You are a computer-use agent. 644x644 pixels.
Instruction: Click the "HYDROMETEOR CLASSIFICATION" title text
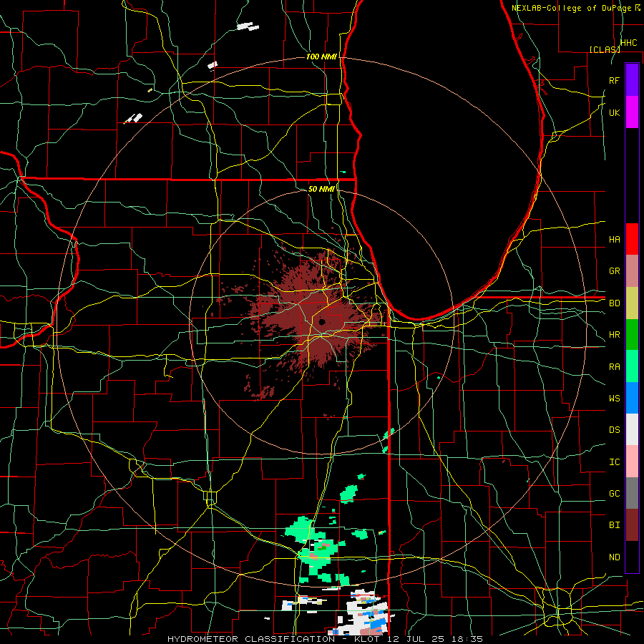[251, 639]
